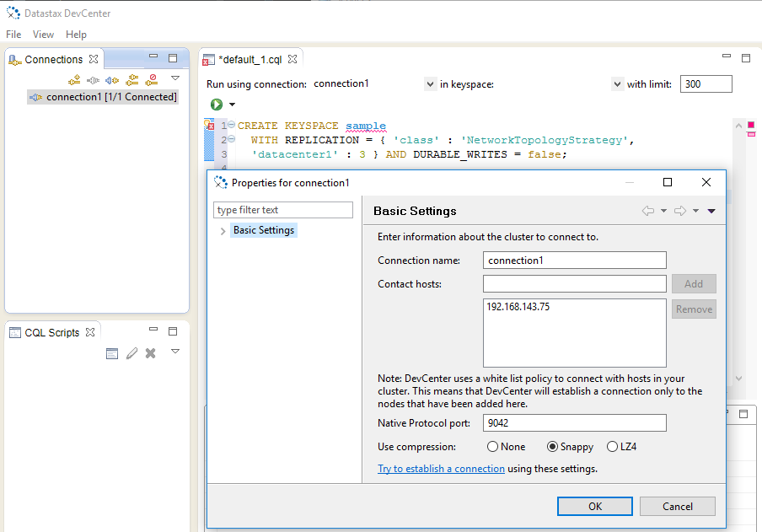Delete connection1 using the red prohibition plug icon
762x532 pixels.
pyautogui.click(x=153, y=79)
